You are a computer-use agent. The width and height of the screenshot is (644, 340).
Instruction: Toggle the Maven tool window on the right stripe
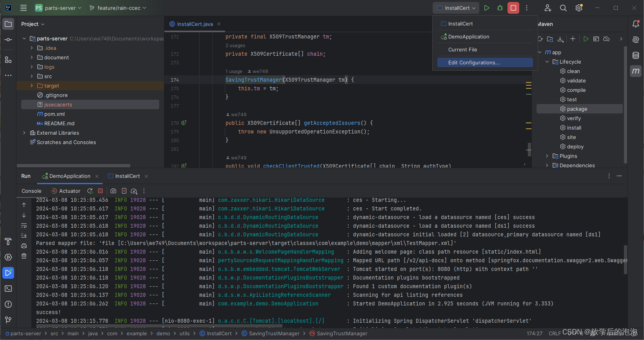tap(636, 71)
